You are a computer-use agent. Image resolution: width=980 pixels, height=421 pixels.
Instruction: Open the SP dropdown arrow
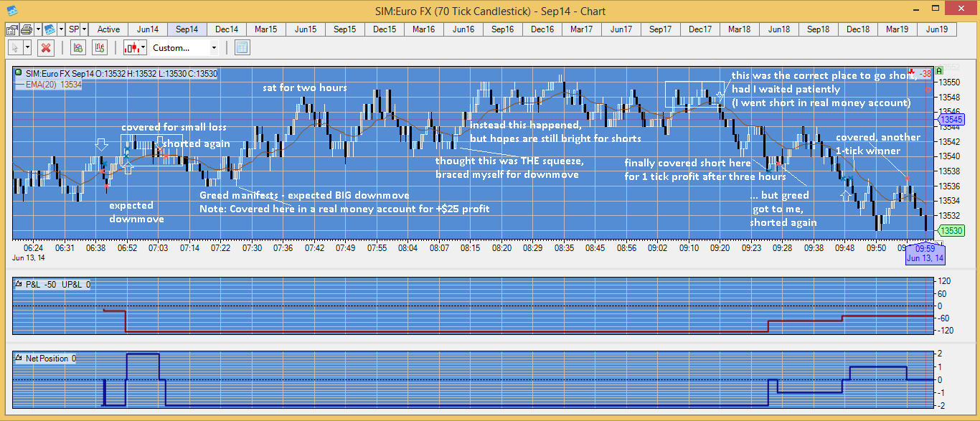click(x=85, y=29)
